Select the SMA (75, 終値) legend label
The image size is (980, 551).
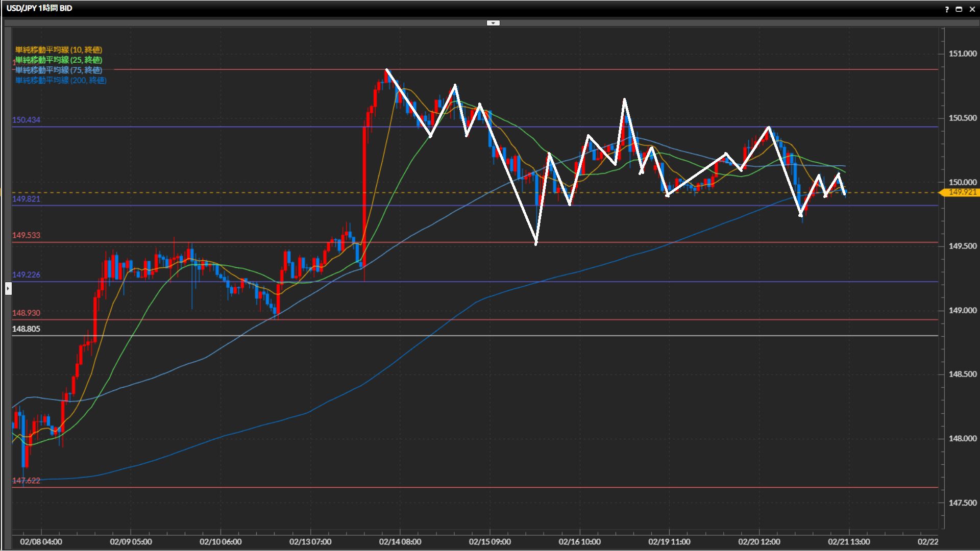(x=59, y=70)
